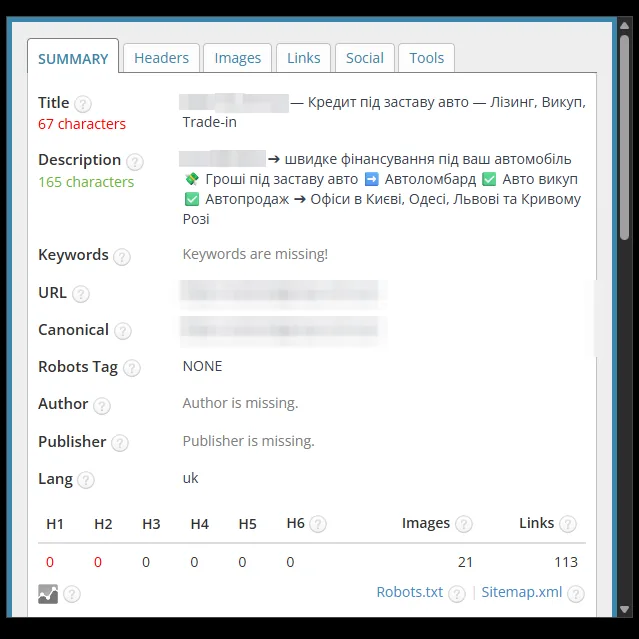Click the '165 characters' description length text
The image size is (639, 639).
86,182
